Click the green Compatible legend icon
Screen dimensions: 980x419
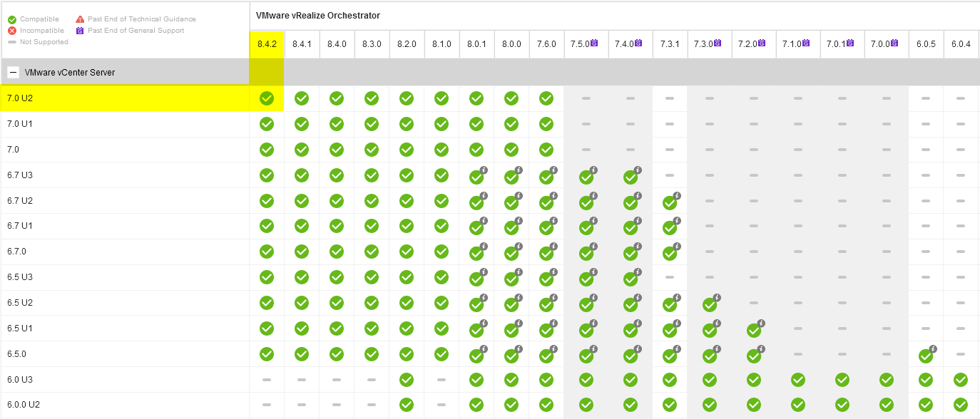pyautogui.click(x=12, y=19)
